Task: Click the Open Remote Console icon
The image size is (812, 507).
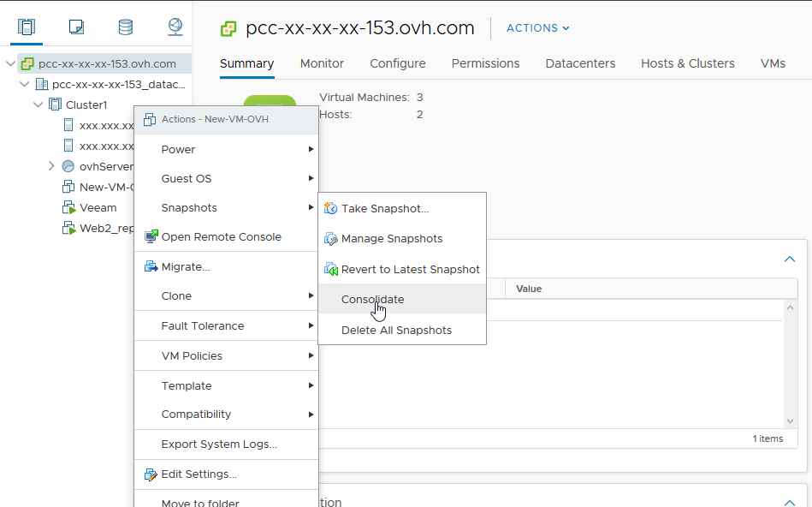Action: [x=151, y=236]
